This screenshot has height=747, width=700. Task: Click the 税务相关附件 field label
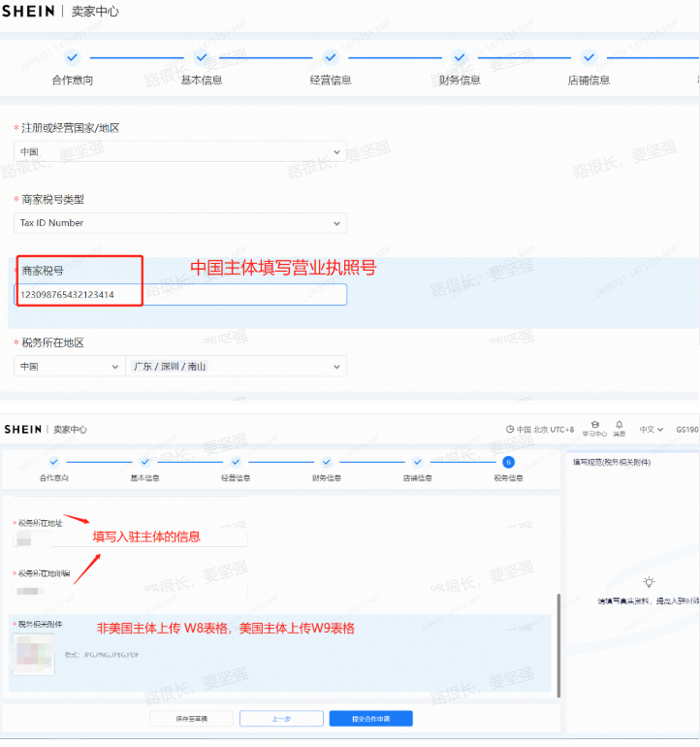pos(40,624)
